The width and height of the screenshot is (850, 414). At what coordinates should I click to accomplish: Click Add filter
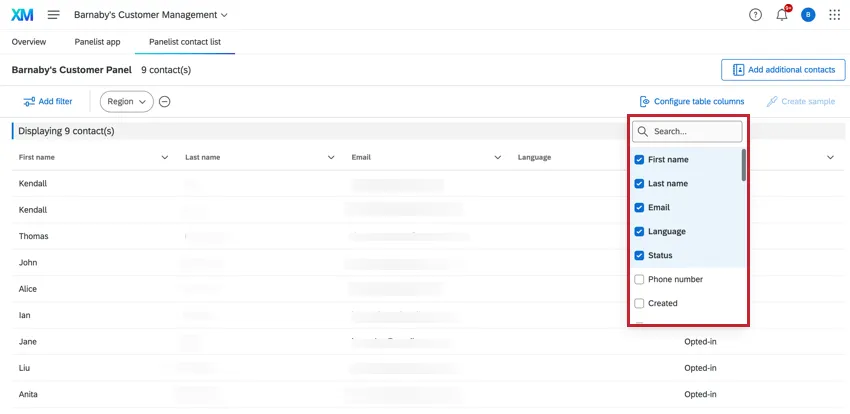pyautogui.click(x=48, y=101)
